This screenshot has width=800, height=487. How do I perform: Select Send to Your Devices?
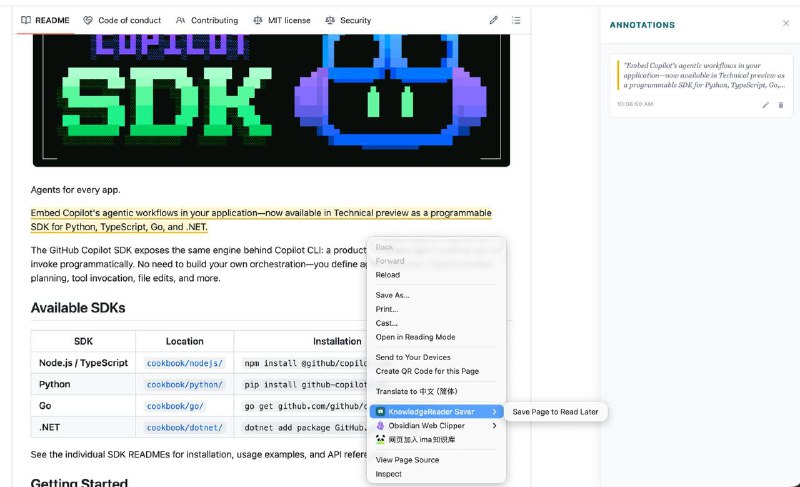coord(413,357)
